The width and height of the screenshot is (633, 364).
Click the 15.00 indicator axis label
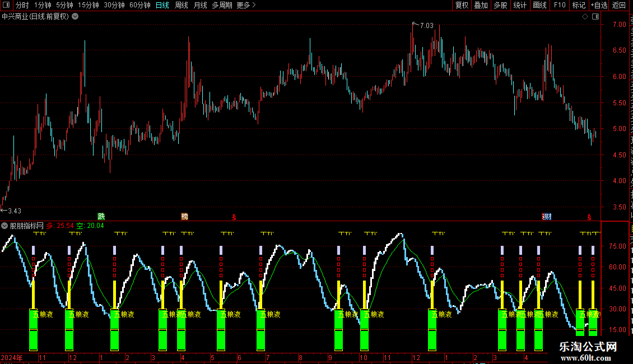pyautogui.click(x=618, y=330)
